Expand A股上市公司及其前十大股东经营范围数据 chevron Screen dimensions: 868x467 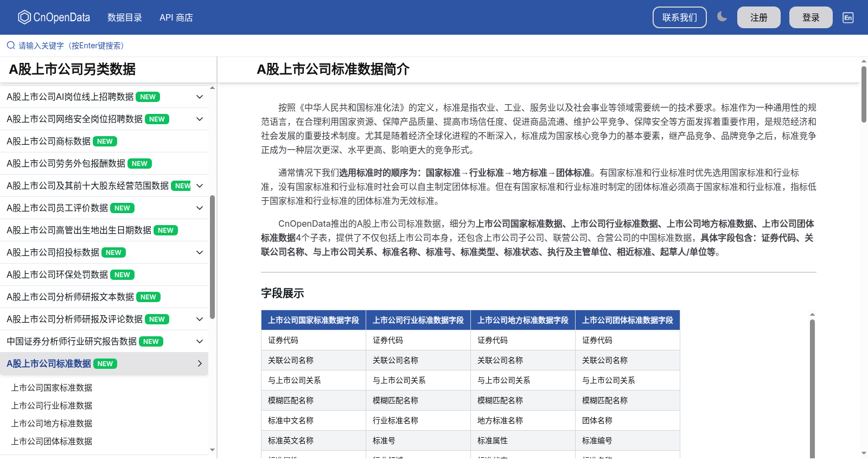(x=200, y=185)
